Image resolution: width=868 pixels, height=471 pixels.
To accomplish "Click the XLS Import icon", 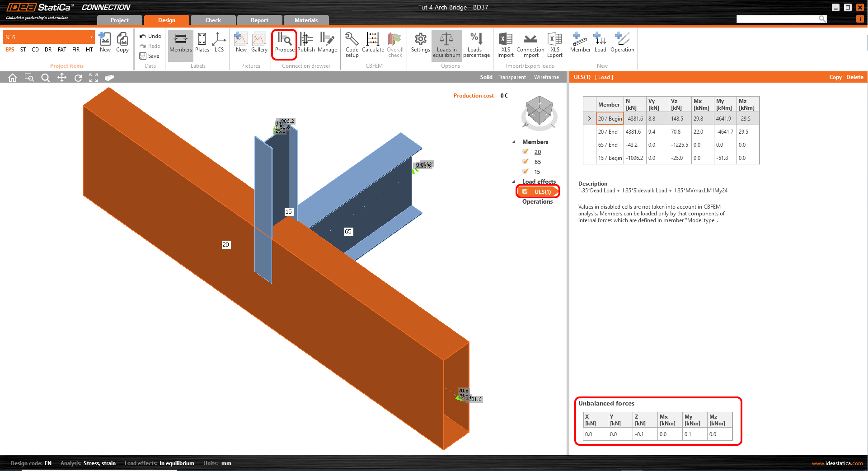I will coord(505,44).
